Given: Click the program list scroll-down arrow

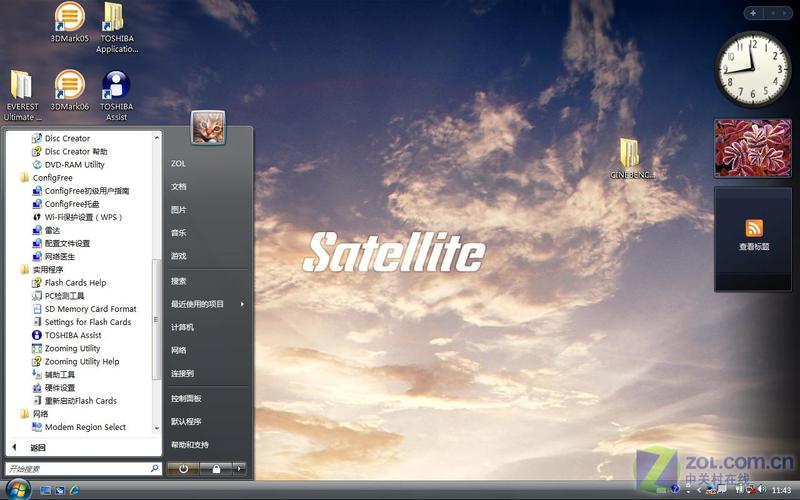Looking at the screenshot, I should (157, 428).
